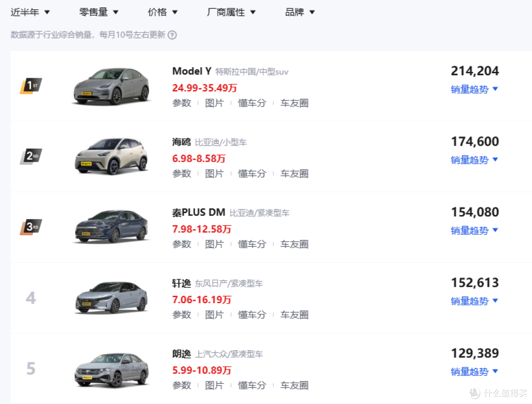
Task: Expand 销量趋势 for Model Y
Action: [474, 89]
